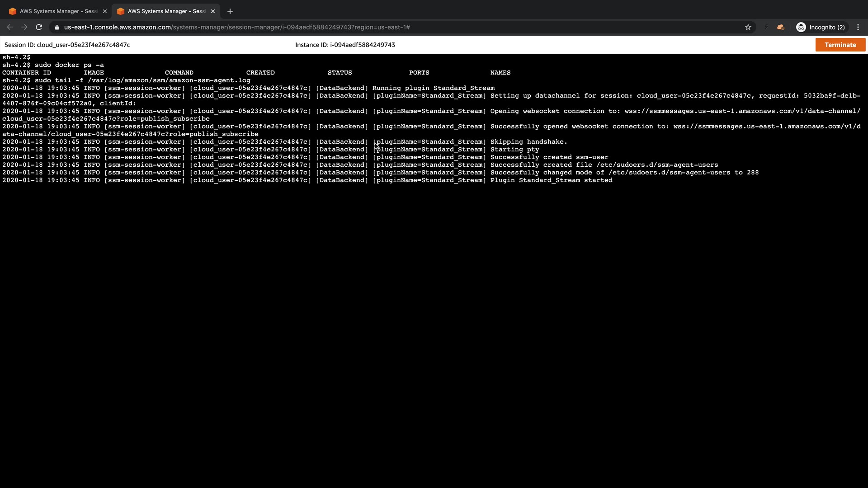Click the address bar URL

coord(237,27)
